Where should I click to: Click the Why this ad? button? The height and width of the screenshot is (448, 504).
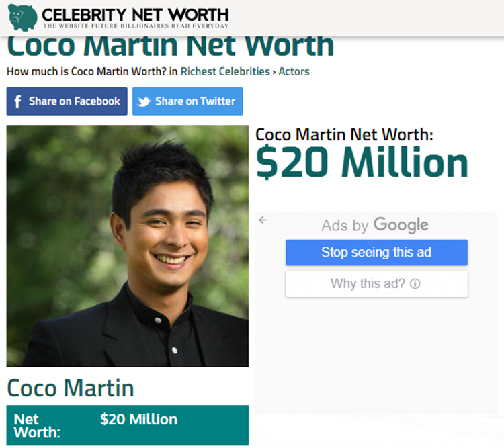pyautogui.click(x=376, y=283)
